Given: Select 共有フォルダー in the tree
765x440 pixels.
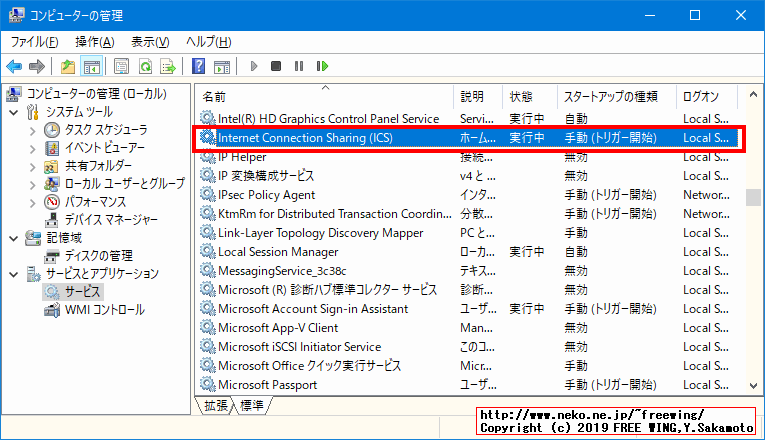Looking at the screenshot, I should tap(98, 166).
